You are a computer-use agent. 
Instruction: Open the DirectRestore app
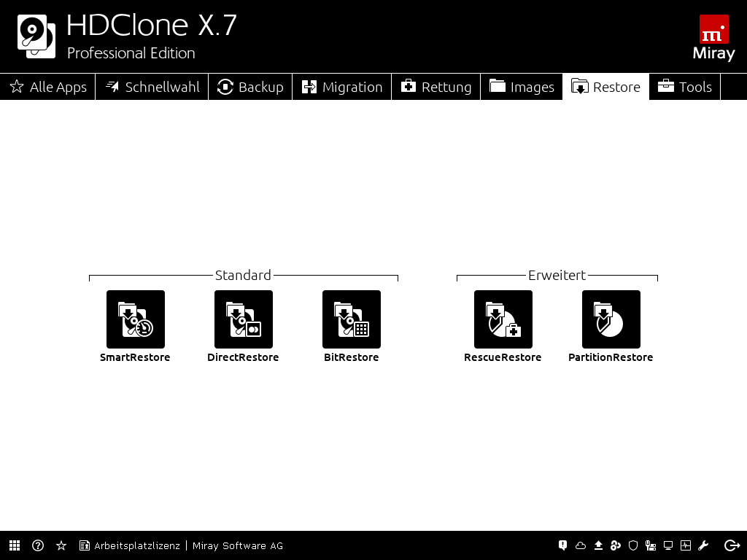pos(243,319)
